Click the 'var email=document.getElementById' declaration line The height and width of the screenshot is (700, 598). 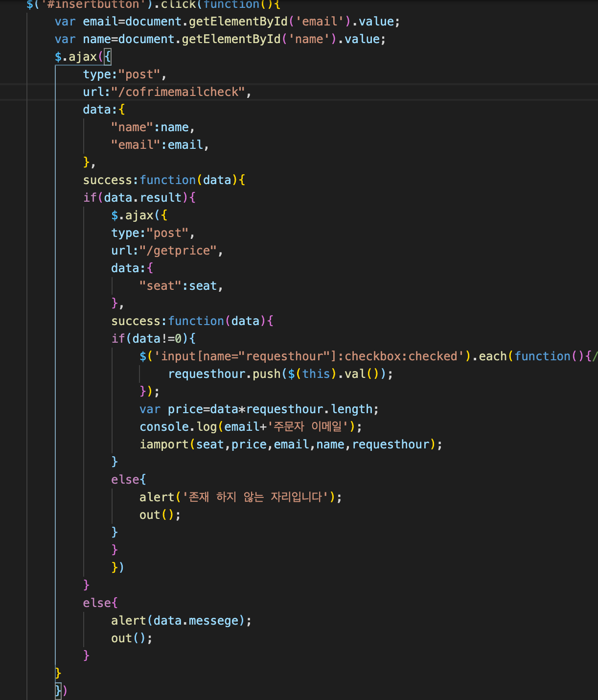pos(227,22)
